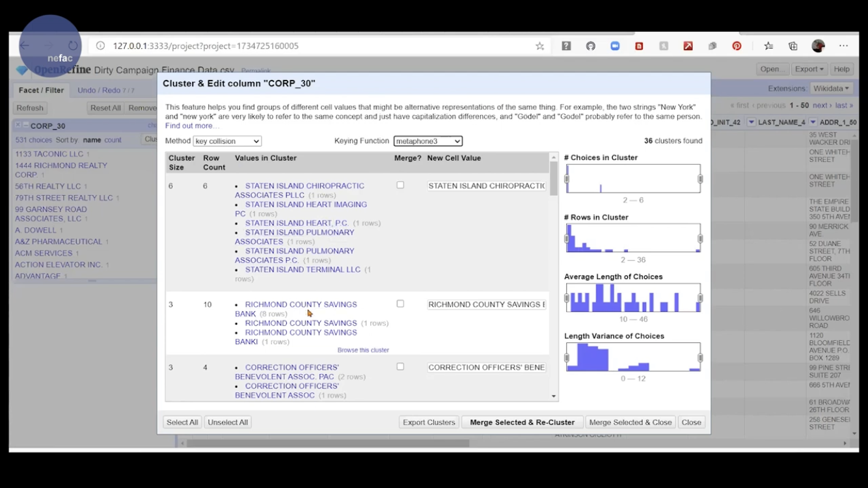Open the Method key collision dropdown
Image resolution: width=868 pixels, height=488 pixels.
coord(227,141)
